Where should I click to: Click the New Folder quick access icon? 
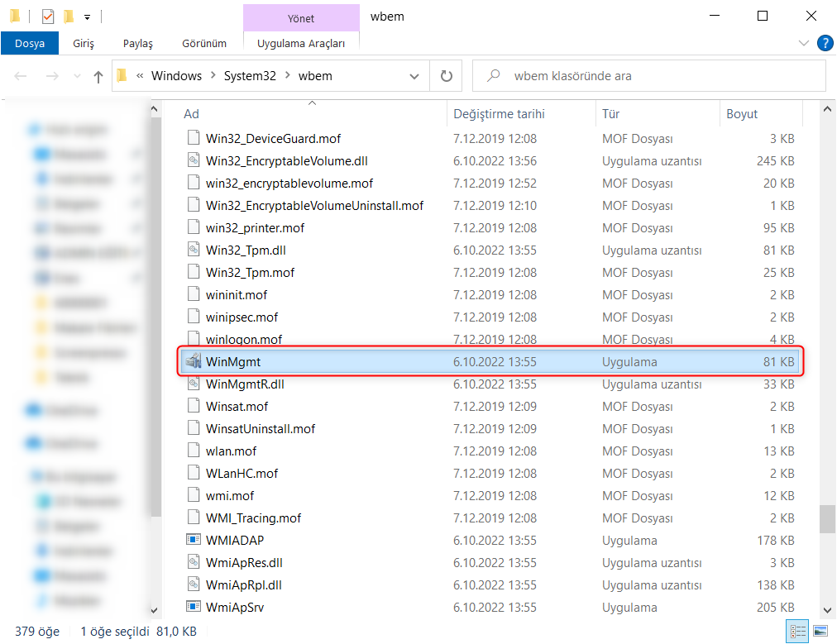(69, 17)
